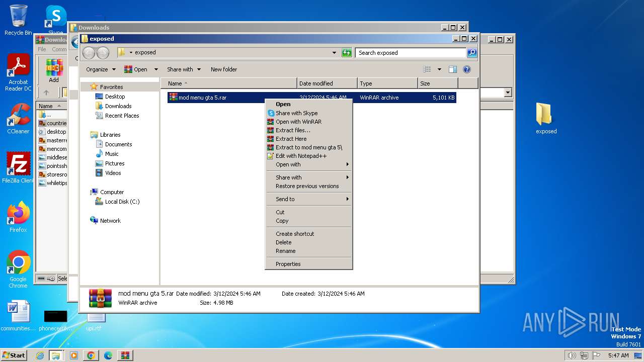
Task: Choose Create shortcut
Action: 309,234
